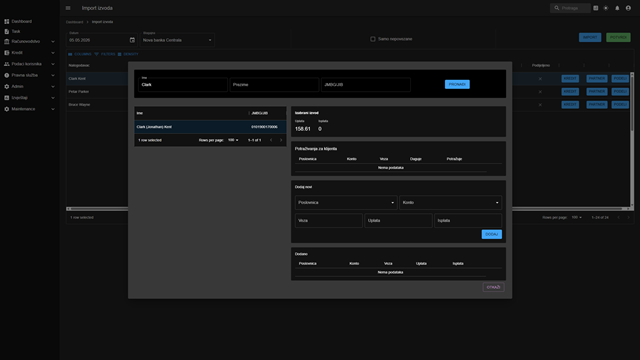Open the notifications bell

617,8
